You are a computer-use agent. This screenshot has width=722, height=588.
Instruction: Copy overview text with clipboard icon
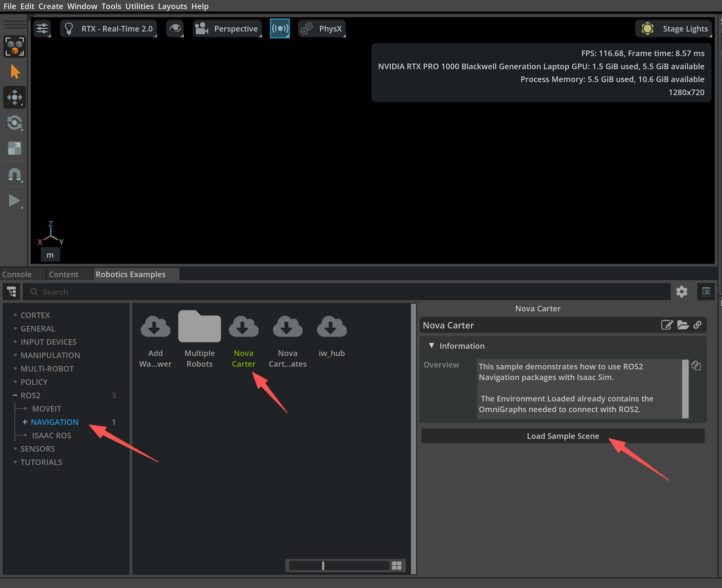click(696, 366)
